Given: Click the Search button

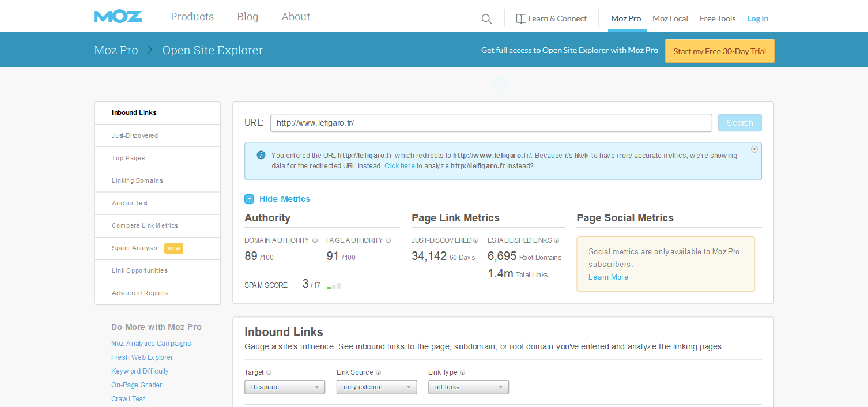Looking at the screenshot, I should pos(740,123).
